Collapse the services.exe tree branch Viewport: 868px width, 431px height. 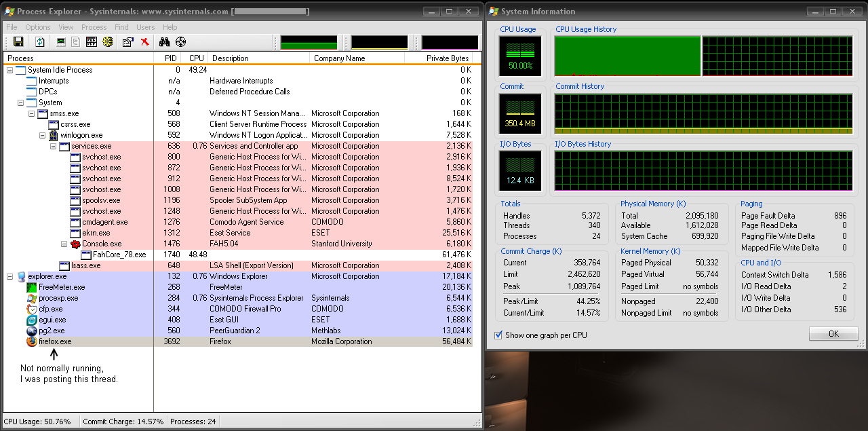53,146
